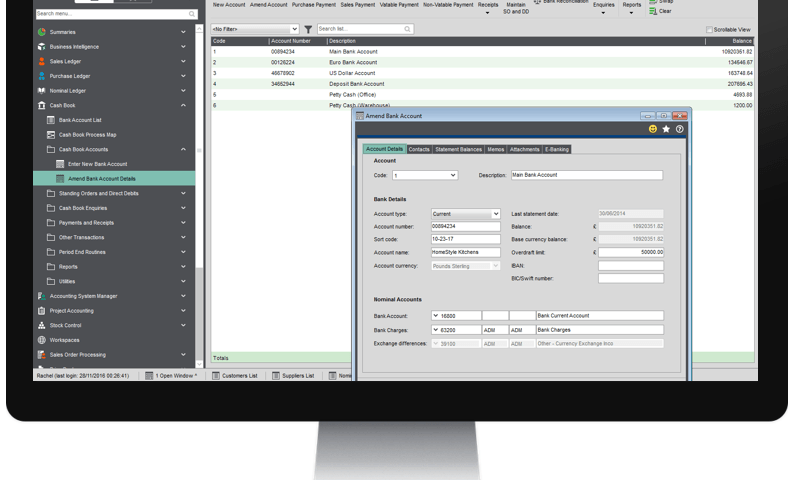Click the Non-Vatable Payment toolbar button
Screen dimensions: 795x480
(x=448, y=5)
